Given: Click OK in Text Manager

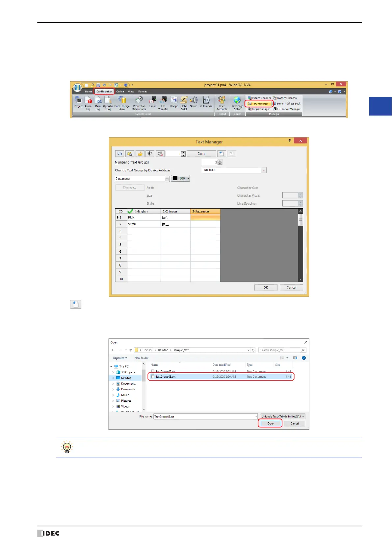Looking at the screenshot, I should coord(266,288).
